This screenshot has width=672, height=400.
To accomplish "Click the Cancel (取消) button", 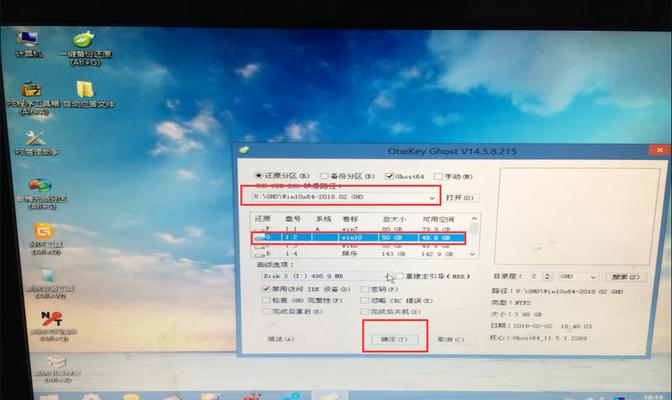I will click(x=451, y=339).
